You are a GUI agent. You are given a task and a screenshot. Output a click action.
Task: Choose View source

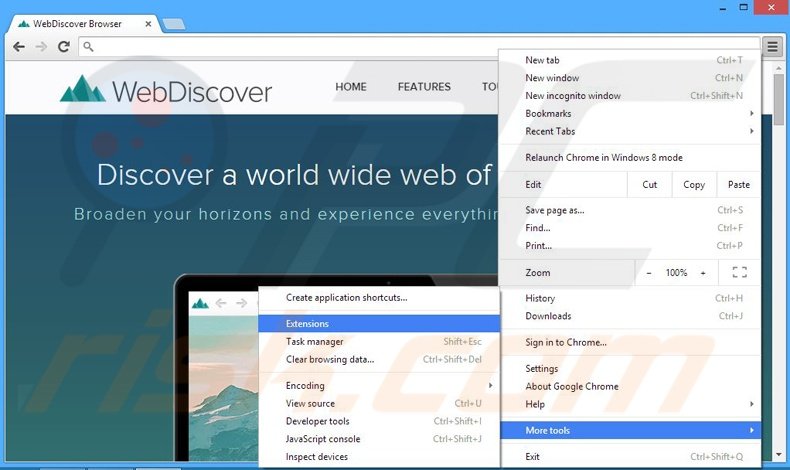tap(379, 404)
